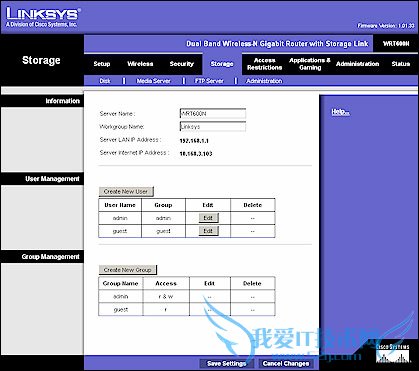This screenshot has width=419, height=371.
Task: Open the Help link
Action: point(340,112)
